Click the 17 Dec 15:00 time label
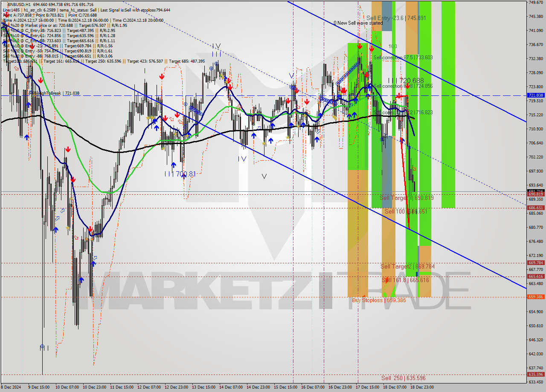This screenshot has height=392, width=546. (368, 388)
